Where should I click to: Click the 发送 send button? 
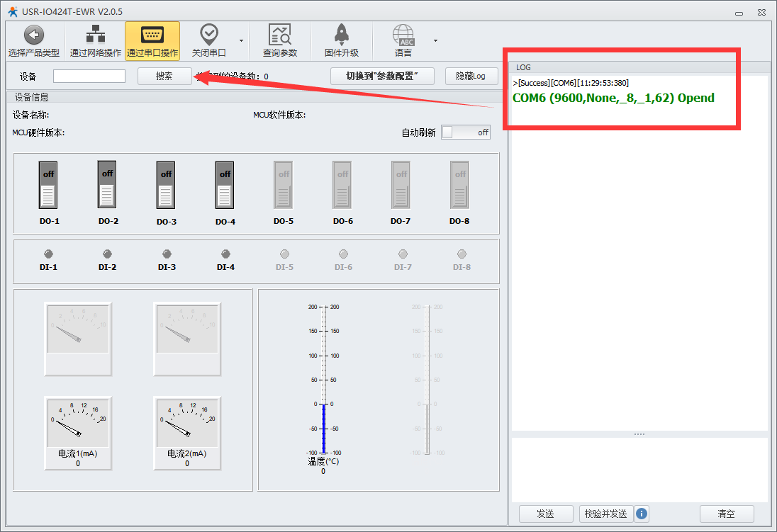point(546,514)
